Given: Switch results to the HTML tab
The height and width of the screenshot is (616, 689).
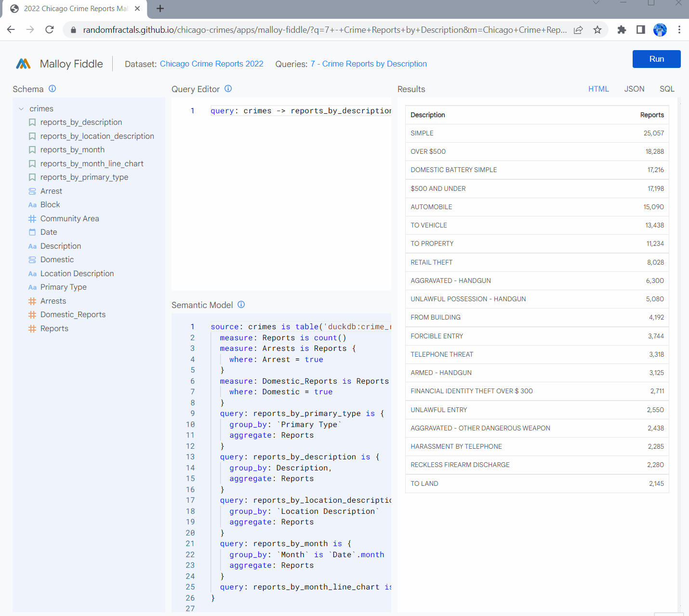Looking at the screenshot, I should click(598, 89).
